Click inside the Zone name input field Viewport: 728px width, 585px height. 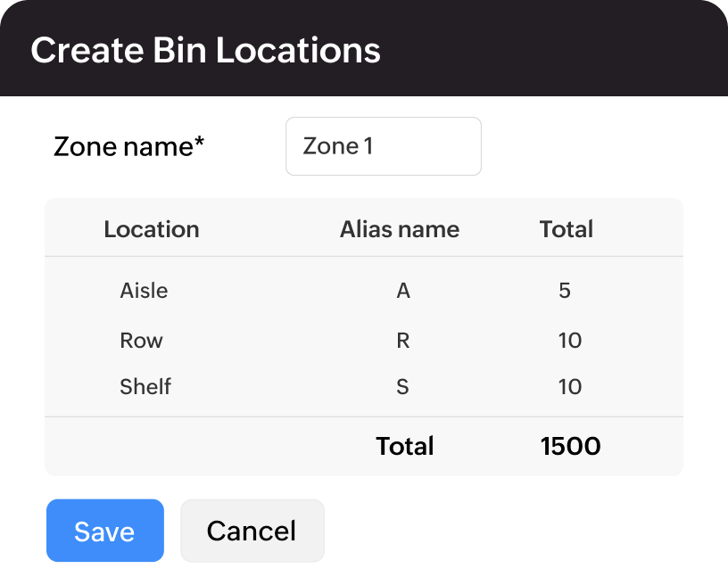(383, 146)
